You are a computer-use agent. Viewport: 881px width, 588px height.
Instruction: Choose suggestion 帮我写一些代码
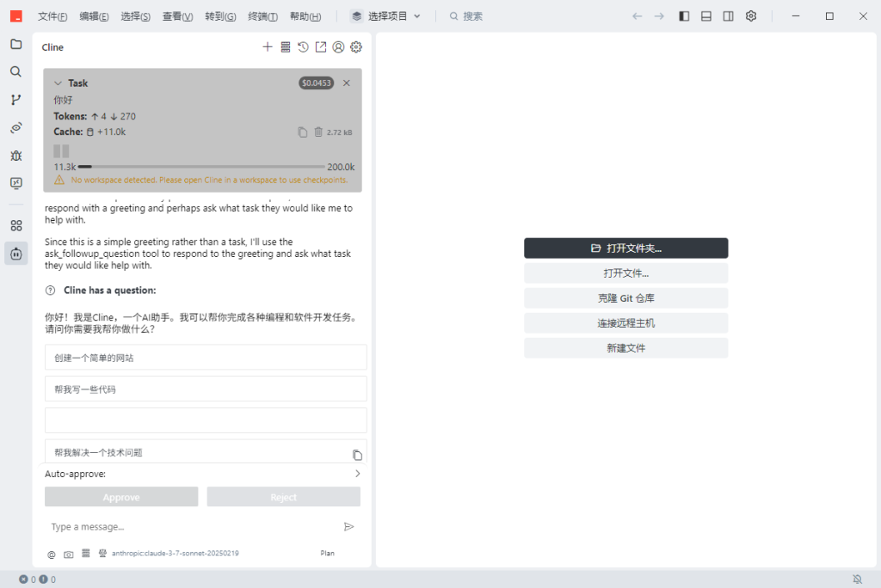[206, 389]
